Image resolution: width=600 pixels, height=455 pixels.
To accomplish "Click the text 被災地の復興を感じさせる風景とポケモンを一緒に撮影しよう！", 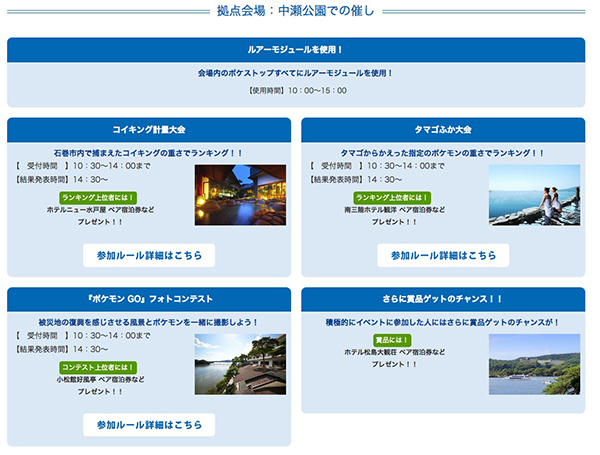I will [x=148, y=323].
